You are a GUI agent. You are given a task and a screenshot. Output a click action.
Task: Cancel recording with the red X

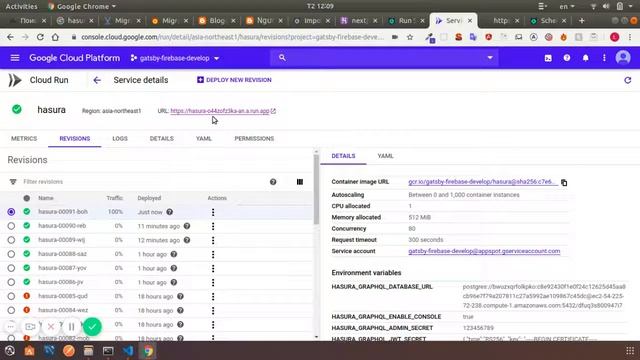(51, 327)
